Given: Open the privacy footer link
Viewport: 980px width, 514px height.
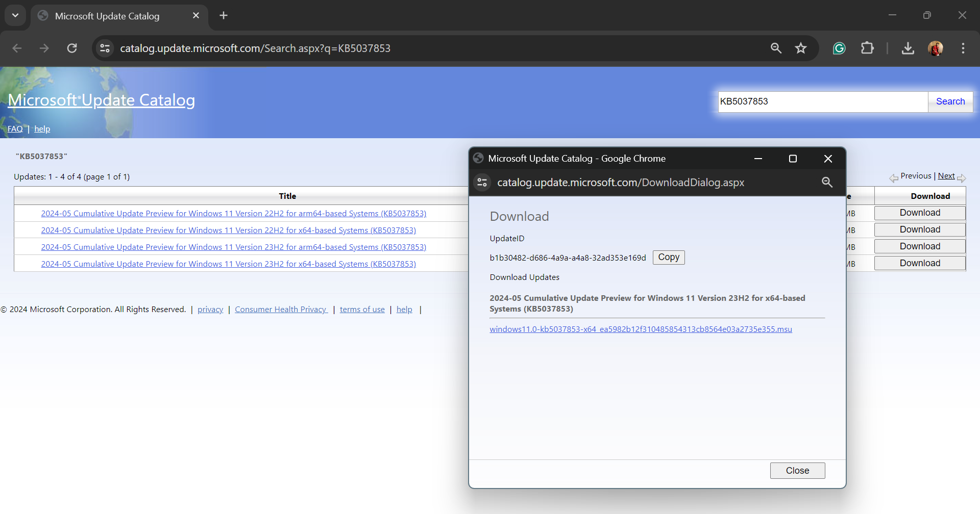Looking at the screenshot, I should (x=210, y=310).
